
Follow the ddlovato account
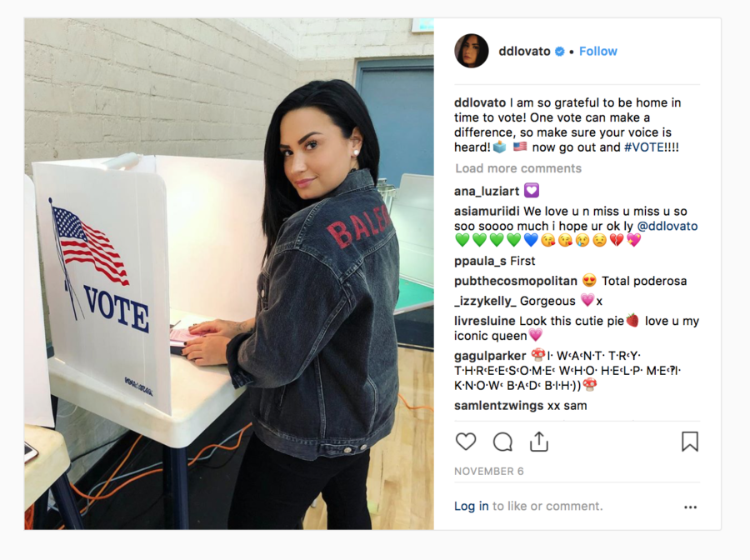(597, 51)
